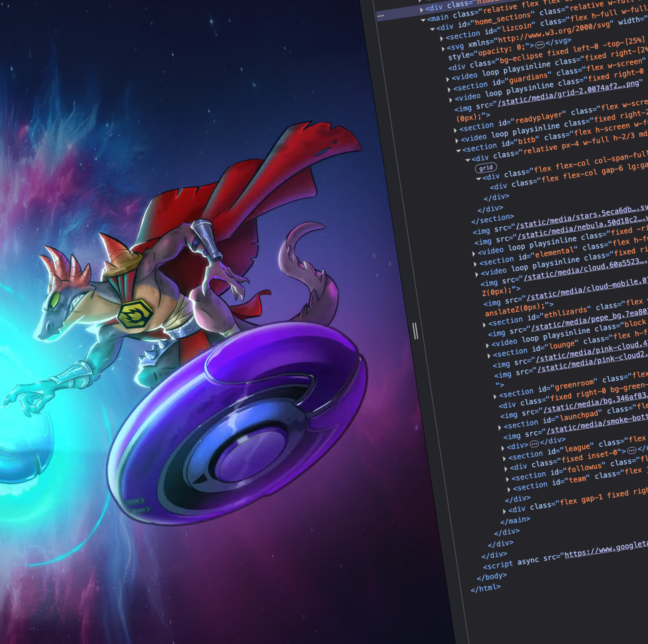Open the googletagmanager script source link
This screenshot has height=644, width=648.
tap(606, 549)
